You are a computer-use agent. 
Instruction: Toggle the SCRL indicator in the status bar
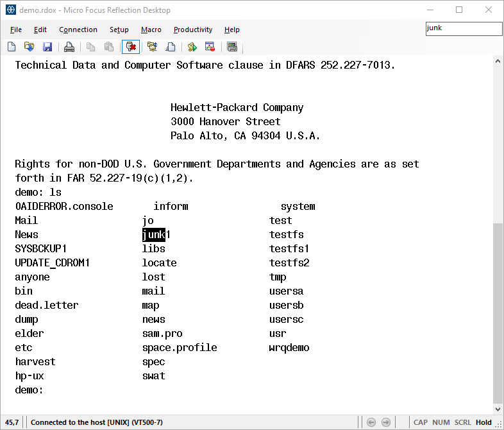[462, 422]
